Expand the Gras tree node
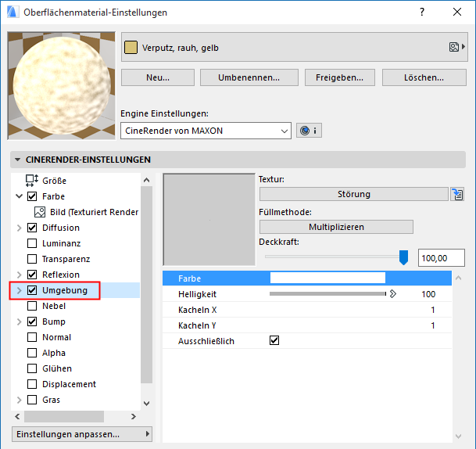Screen dimensions: 476x449 (19, 400)
